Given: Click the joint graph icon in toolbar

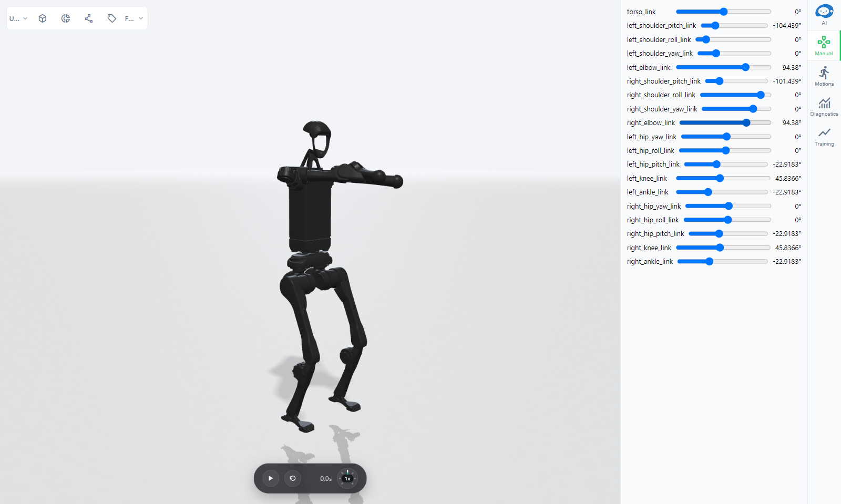Looking at the screenshot, I should pyautogui.click(x=89, y=18).
